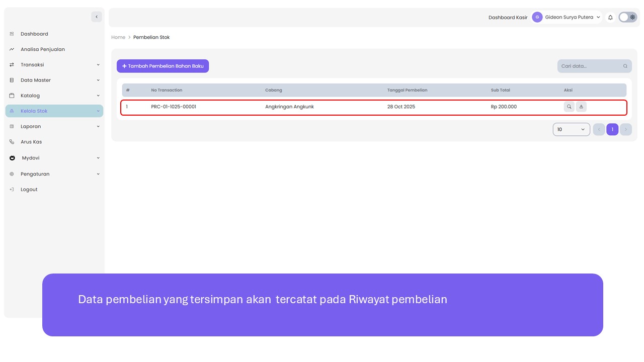Toggle the dark mode switch

click(x=627, y=17)
